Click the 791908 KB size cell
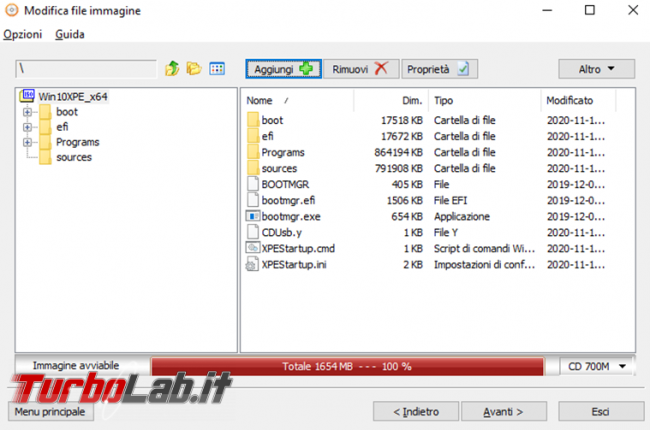650x430 pixels. tap(398, 168)
